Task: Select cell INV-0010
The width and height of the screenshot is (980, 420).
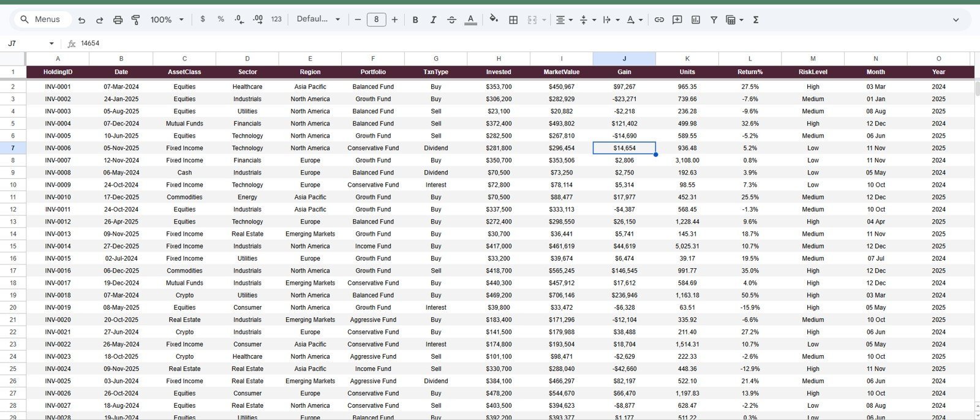Action: [x=58, y=197]
